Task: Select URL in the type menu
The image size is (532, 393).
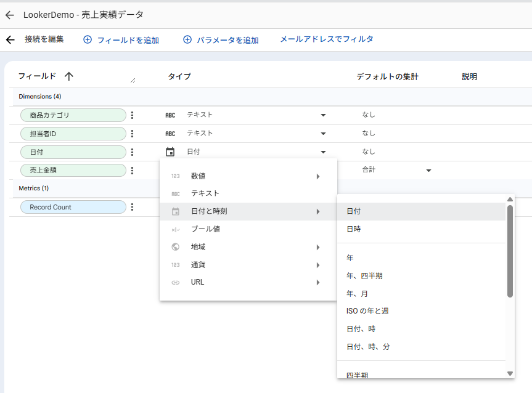Action: (248, 282)
